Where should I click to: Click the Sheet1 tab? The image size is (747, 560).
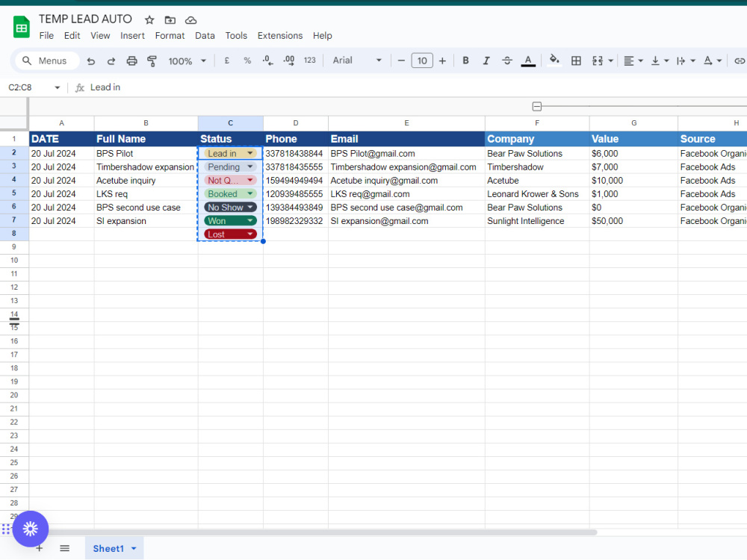(x=108, y=549)
